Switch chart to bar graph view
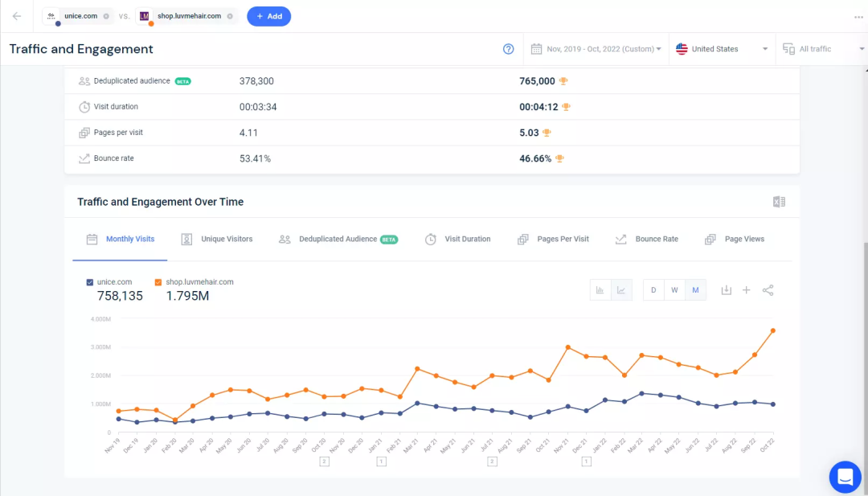This screenshot has width=868, height=496. (x=600, y=290)
